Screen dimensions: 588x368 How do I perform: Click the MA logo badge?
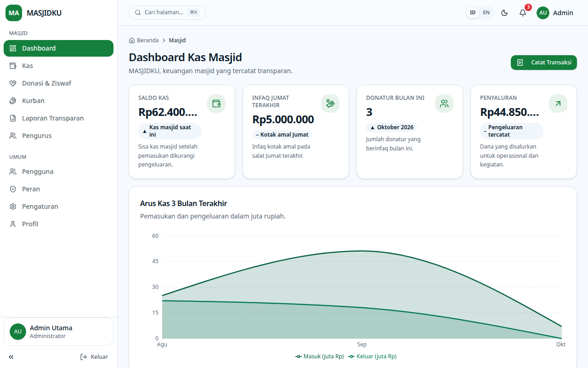point(14,13)
